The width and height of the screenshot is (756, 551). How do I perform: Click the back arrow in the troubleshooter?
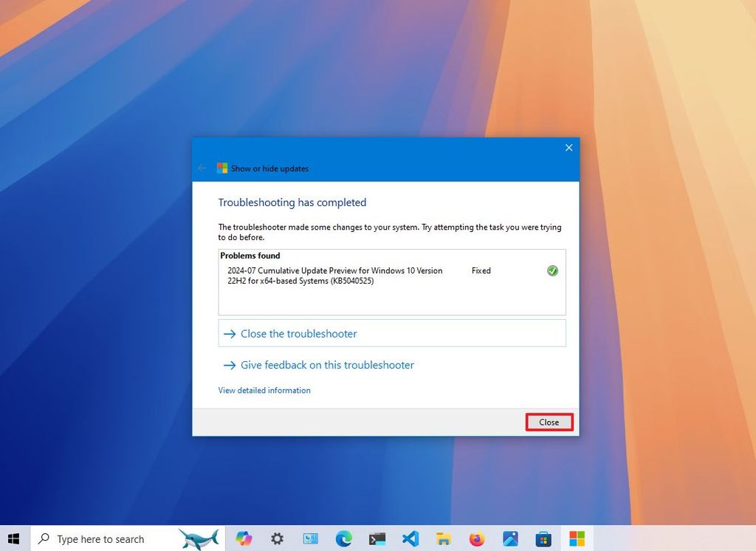pyautogui.click(x=202, y=168)
